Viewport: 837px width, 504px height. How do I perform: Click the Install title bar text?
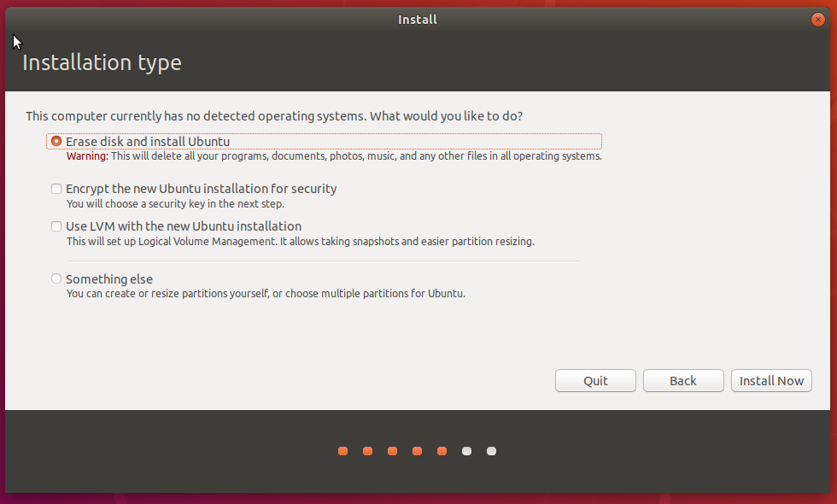(x=418, y=19)
